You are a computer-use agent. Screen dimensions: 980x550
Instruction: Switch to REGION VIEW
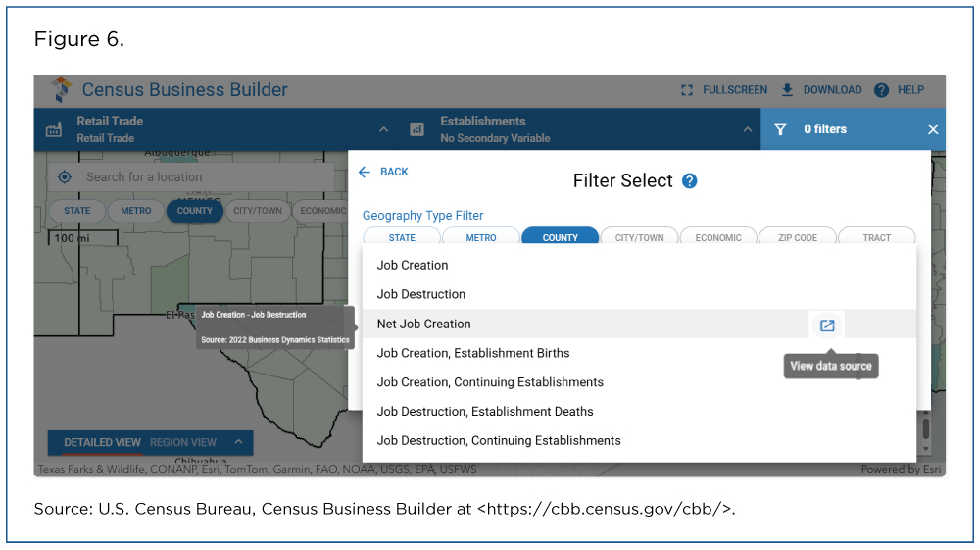(183, 443)
